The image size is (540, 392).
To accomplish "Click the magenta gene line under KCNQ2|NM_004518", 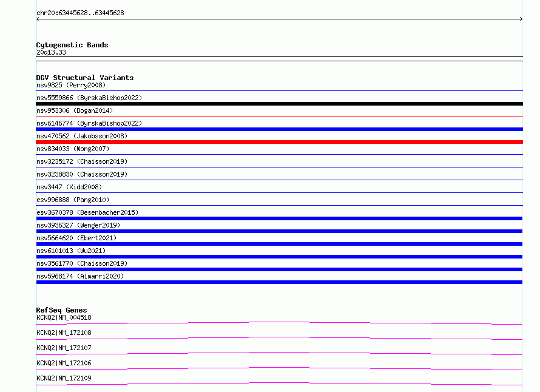I will pos(279,323).
